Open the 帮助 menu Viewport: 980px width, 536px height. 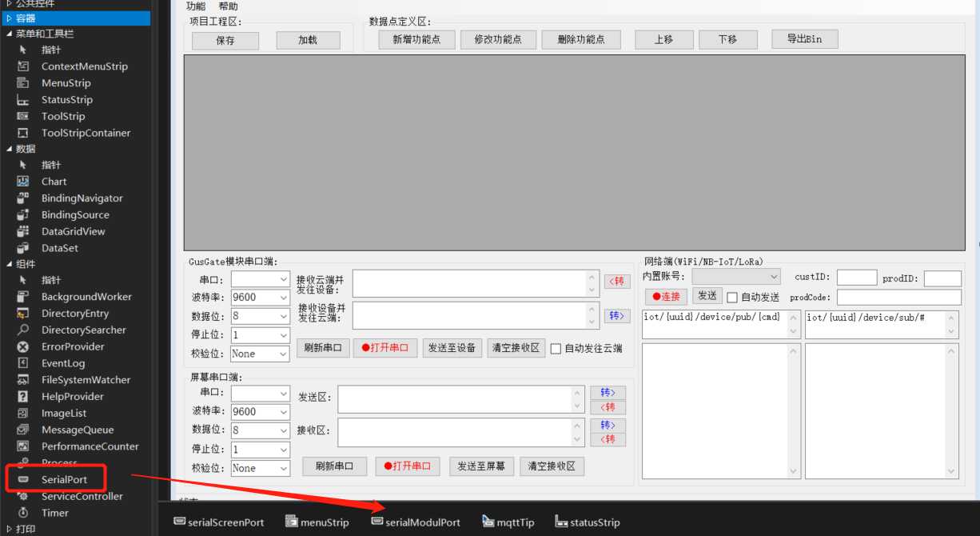pyautogui.click(x=228, y=6)
